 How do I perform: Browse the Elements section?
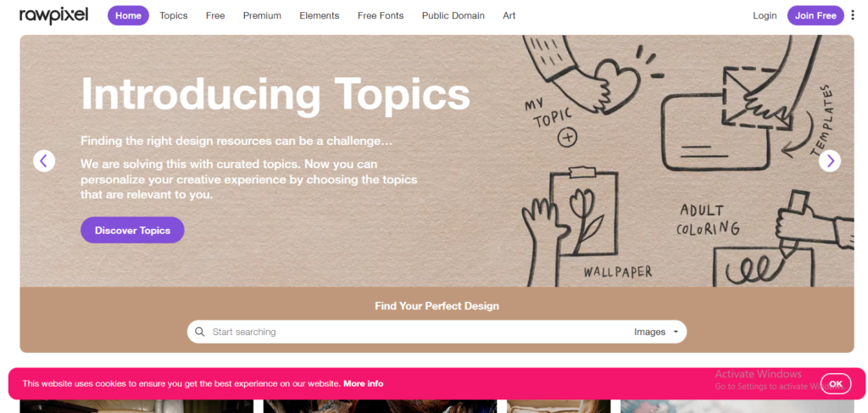[320, 15]
